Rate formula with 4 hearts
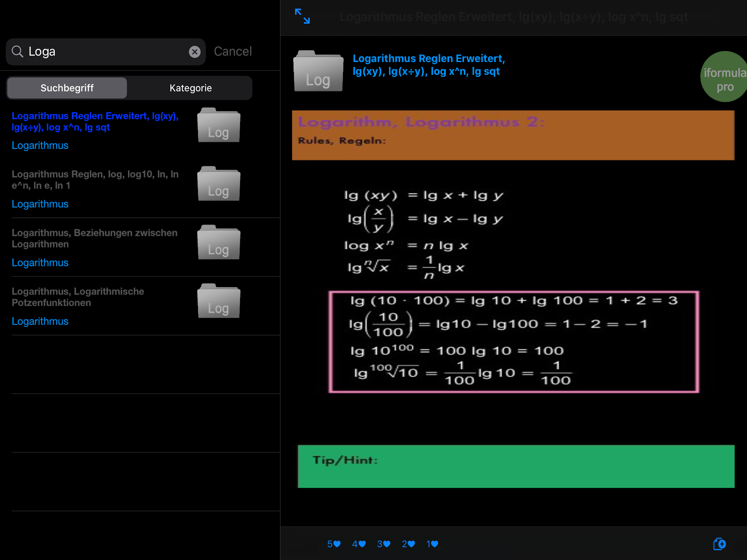Viewport: 747px width, 560px height. point(359,544)
